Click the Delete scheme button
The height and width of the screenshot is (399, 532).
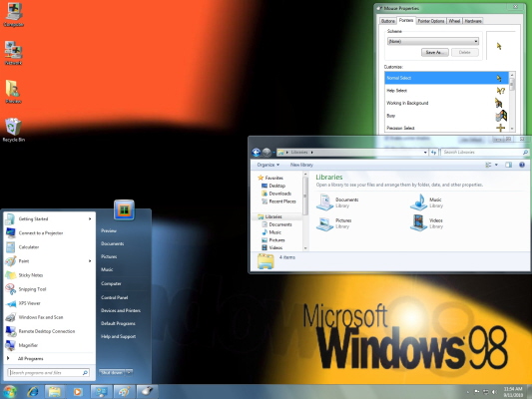tap(465, 53)
